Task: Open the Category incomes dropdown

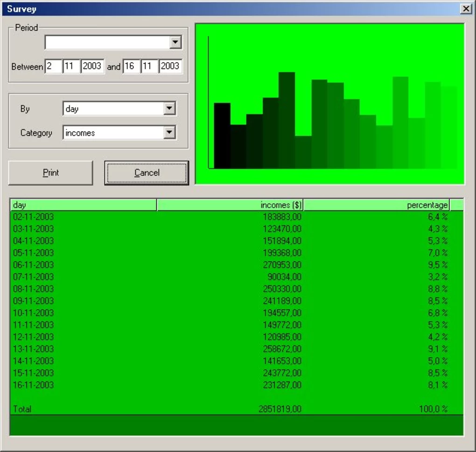Action: tap(169, 133)
